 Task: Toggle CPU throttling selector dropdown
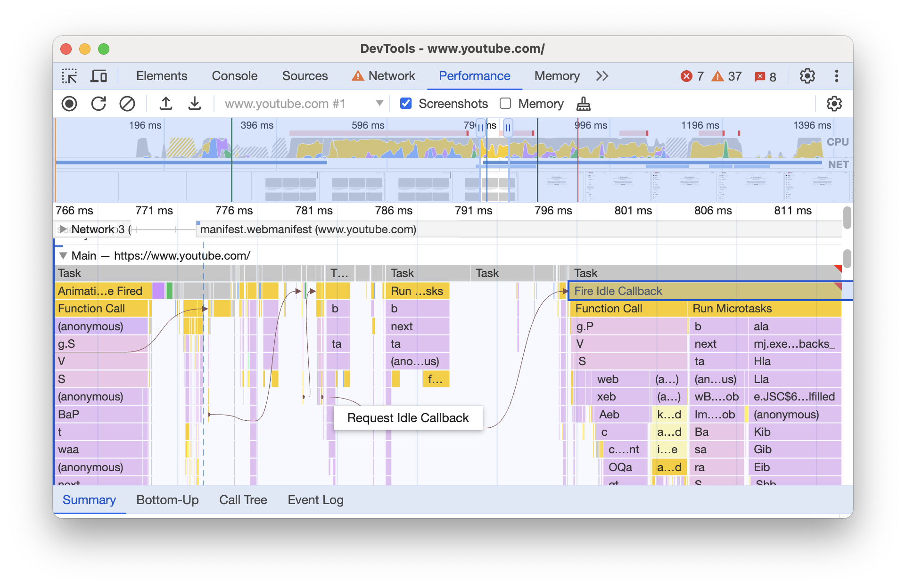coord(833,103)
